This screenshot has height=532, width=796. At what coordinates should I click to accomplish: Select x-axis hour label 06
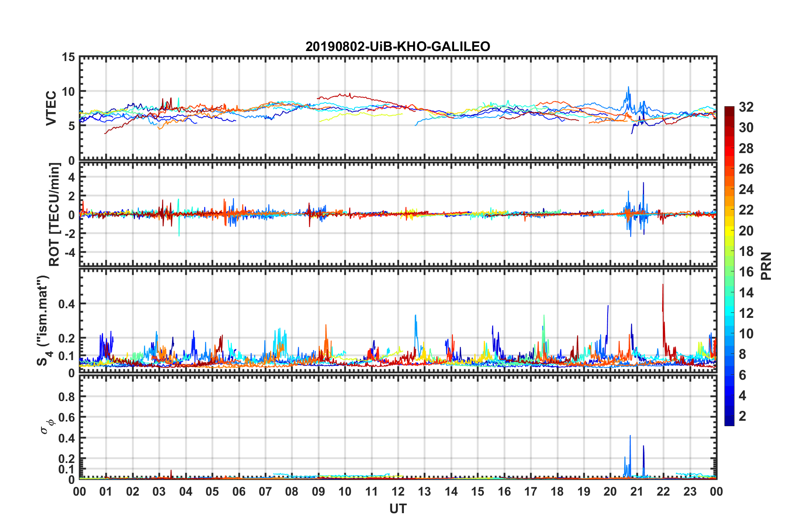(239, 491)
